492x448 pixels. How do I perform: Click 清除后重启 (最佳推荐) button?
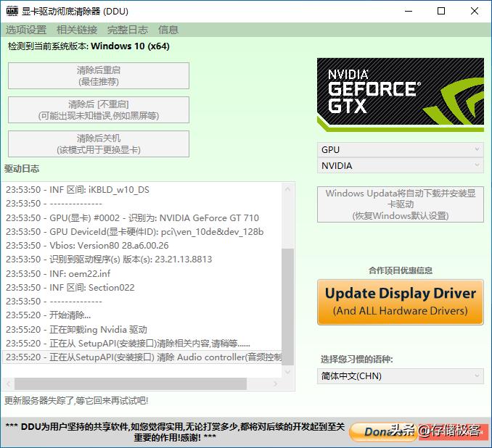click(99, 76)
